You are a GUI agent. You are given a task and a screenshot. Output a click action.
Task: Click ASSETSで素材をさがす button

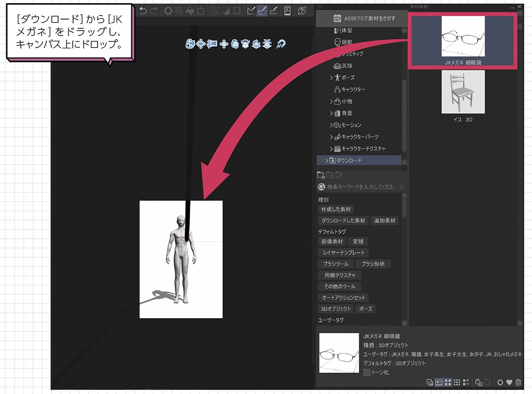[361, 19]
